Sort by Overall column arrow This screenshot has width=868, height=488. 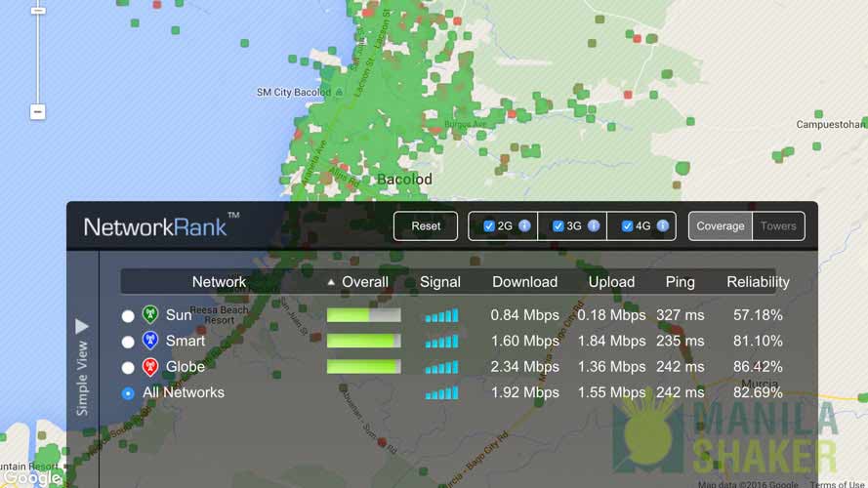click(331, 282)
